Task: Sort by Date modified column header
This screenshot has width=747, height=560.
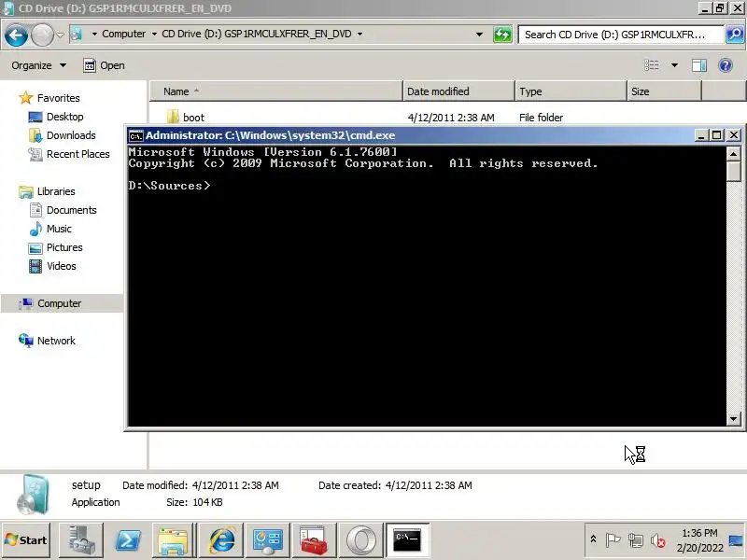Action: [459, 91]
